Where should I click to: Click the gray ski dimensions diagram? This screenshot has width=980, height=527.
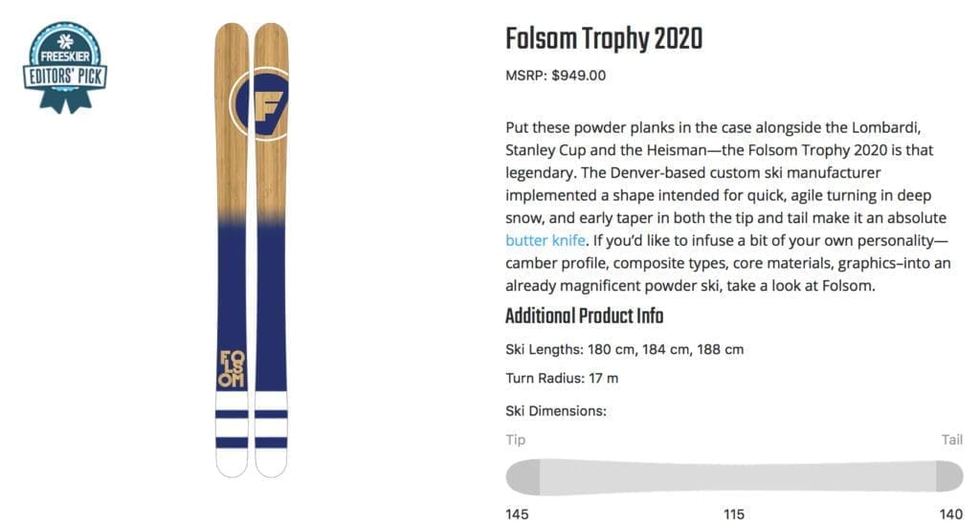[733, 475]
